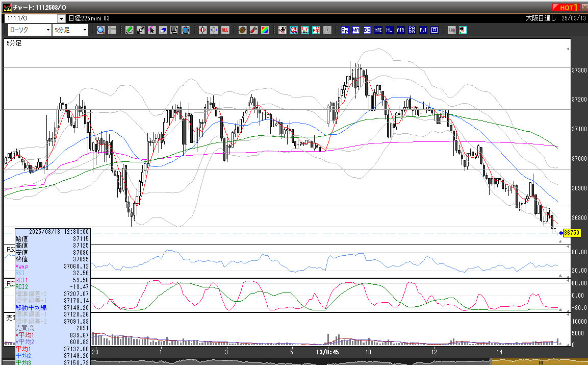Click the chart with down-arrow icon
Screen dimensions: 588x365
283,30
